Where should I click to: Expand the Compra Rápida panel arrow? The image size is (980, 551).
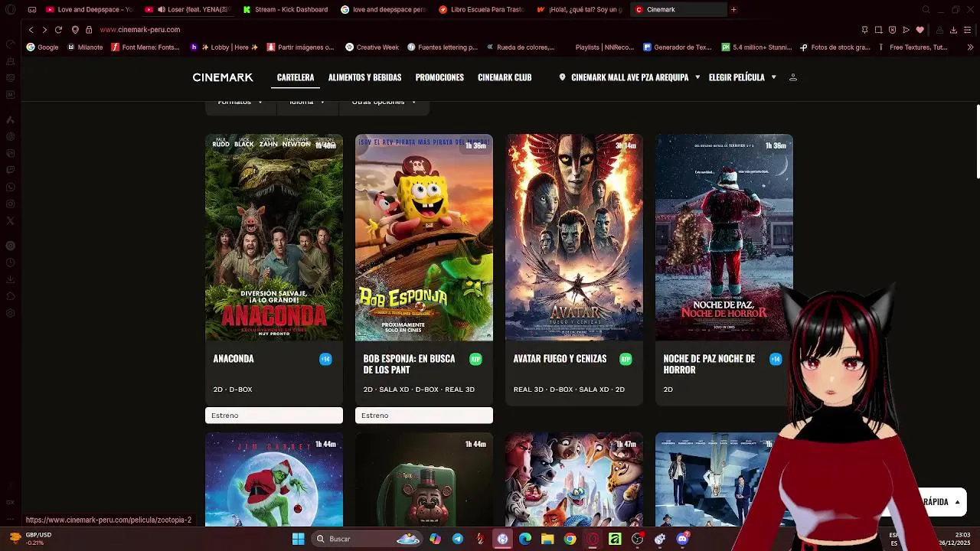point(957,502)
